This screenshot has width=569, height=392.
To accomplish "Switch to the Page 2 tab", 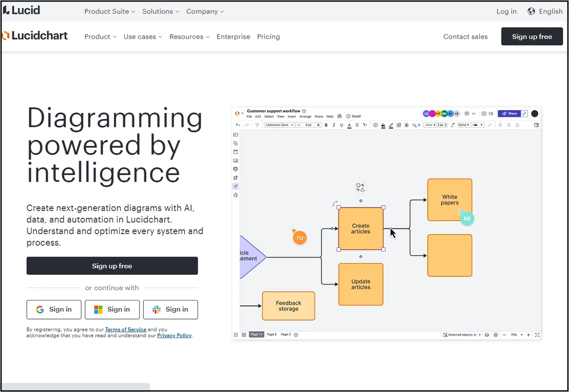I will 272,334.
